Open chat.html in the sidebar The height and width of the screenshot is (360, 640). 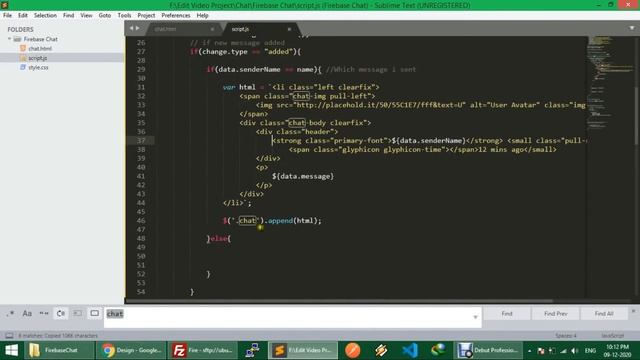point(40,48)
